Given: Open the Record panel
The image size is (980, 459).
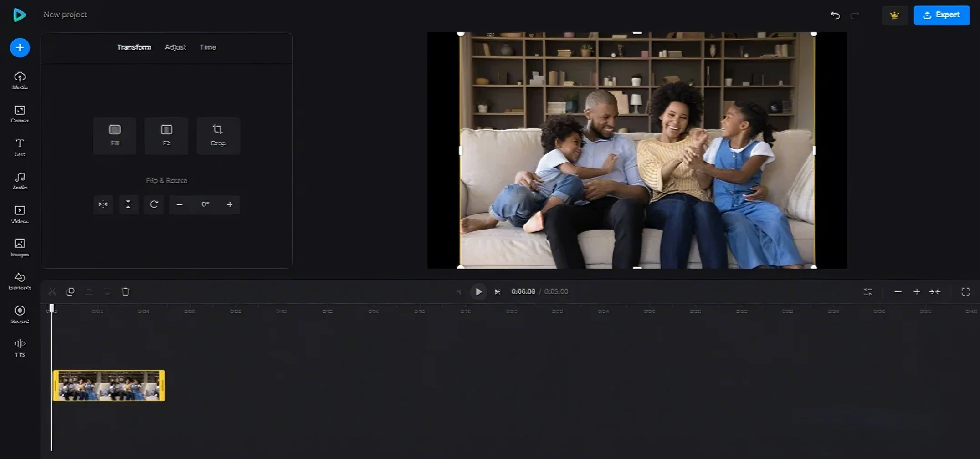Looking at the screenshot, I should pyautogui.click(x=20, y=314).
